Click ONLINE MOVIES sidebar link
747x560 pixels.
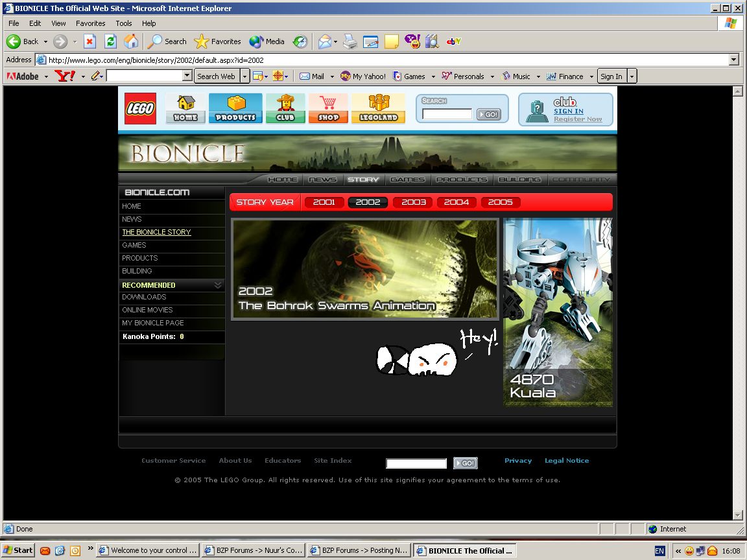pyautogui.click(x=147, y=310)
